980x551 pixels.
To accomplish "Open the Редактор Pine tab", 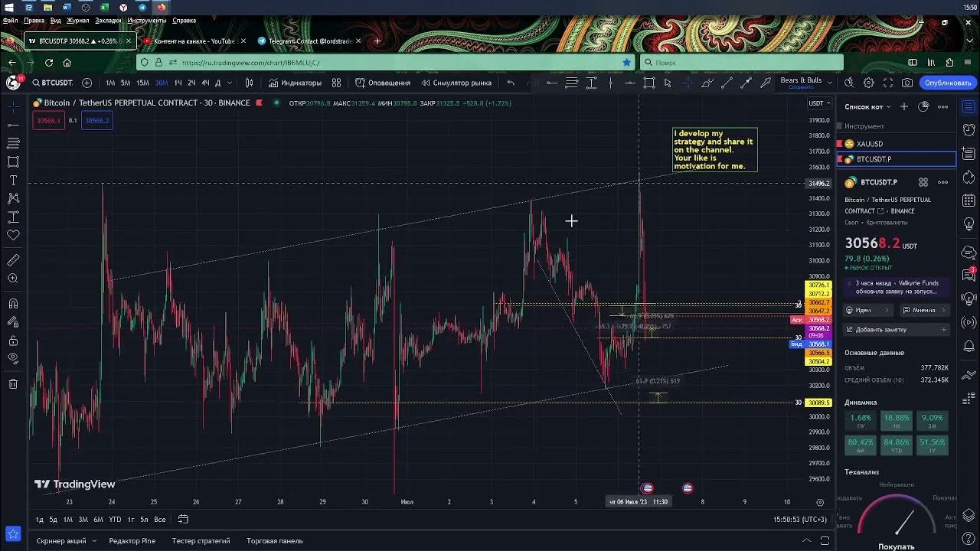I will (132, 541).
